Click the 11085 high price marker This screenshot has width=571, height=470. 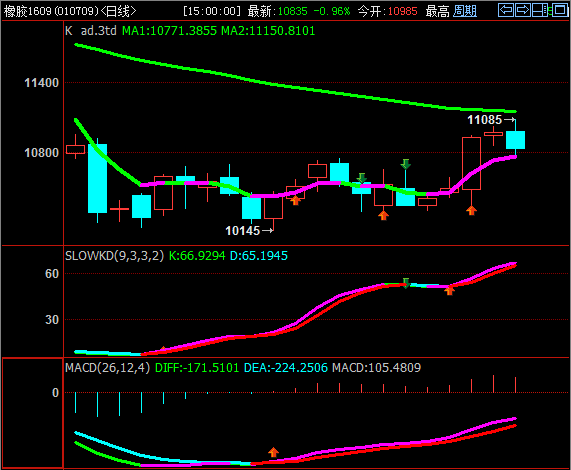pos(484,120)
